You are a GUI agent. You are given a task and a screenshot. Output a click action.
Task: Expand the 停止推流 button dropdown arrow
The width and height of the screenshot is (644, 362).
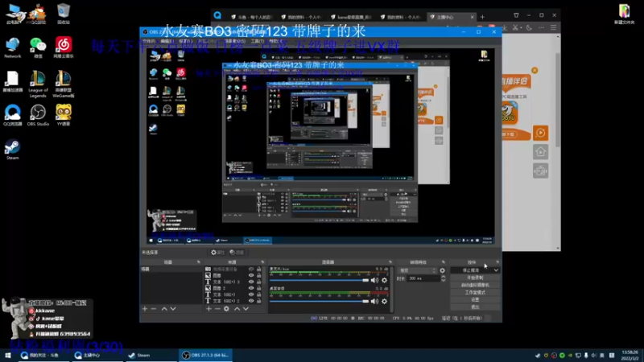496,270
